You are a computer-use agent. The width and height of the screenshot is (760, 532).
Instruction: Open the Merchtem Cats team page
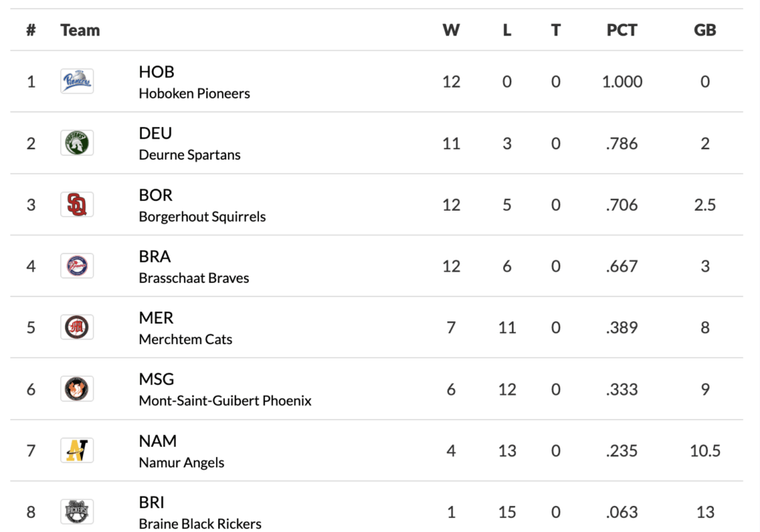[185, 339]
